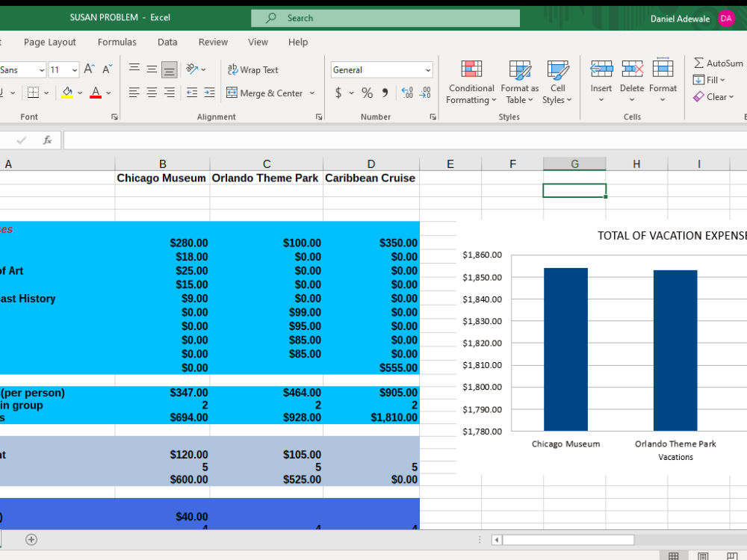Open Cell Styles gallery
This screenshot has height=560, width=747.
[x=557, y=82]
